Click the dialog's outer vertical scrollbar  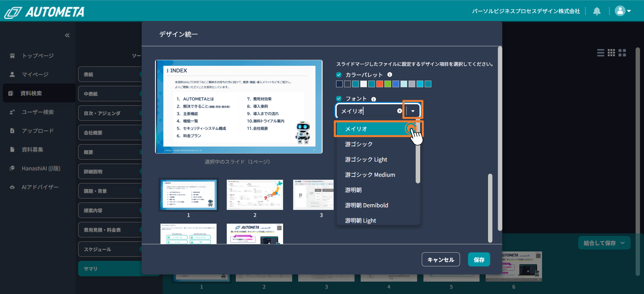500,139
